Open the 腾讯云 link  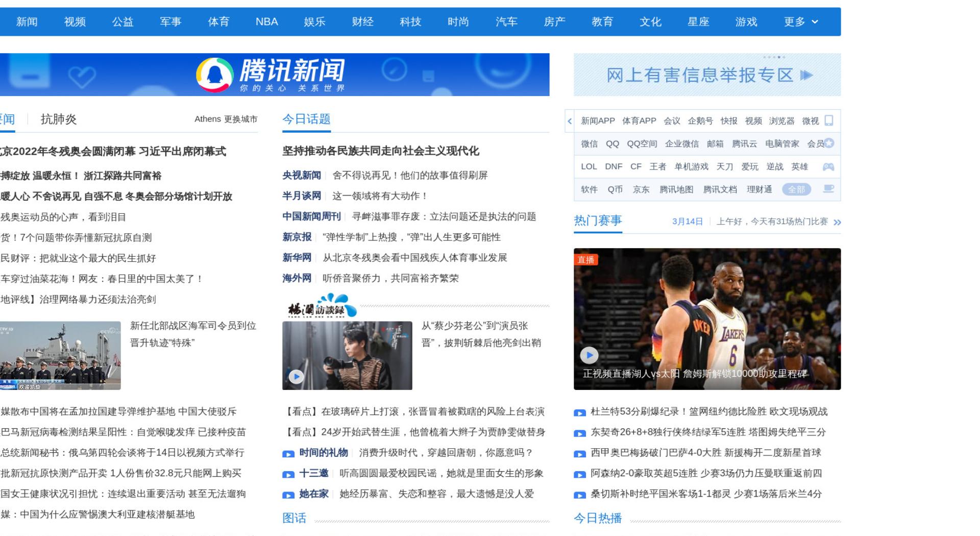click(744, 143)
